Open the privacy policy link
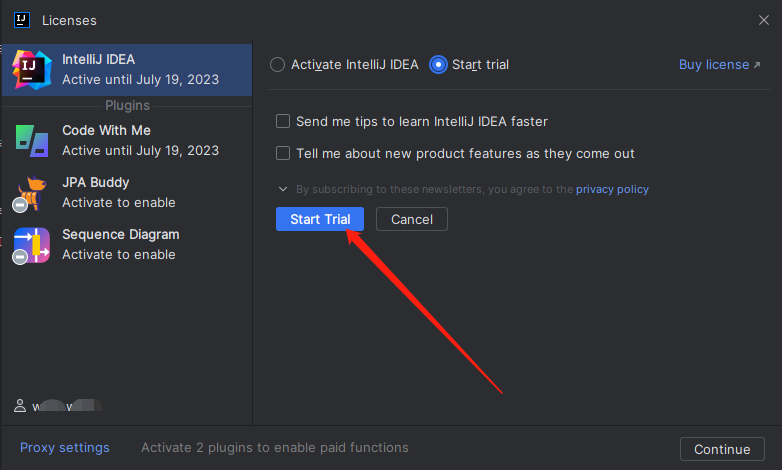Viewport: 782px width, 470px height. pyautogui.click(x=612, y=189)
